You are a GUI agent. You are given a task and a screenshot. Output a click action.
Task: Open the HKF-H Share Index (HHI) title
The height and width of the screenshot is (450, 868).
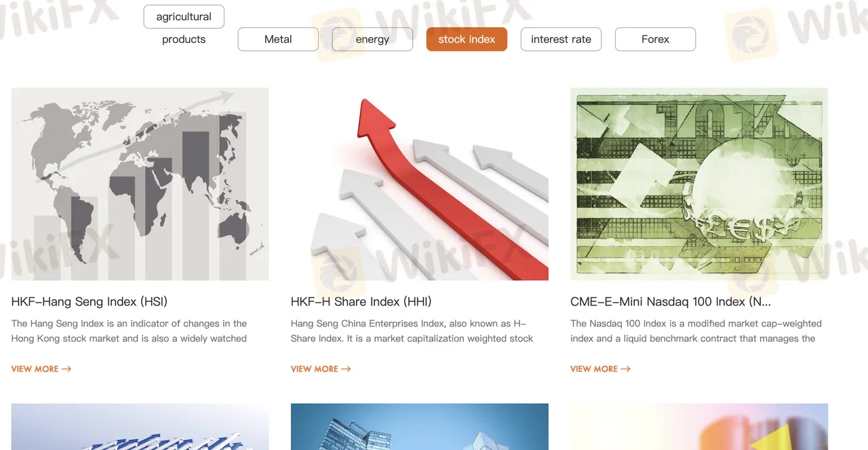pyautogui.click(x=361, y=301)
